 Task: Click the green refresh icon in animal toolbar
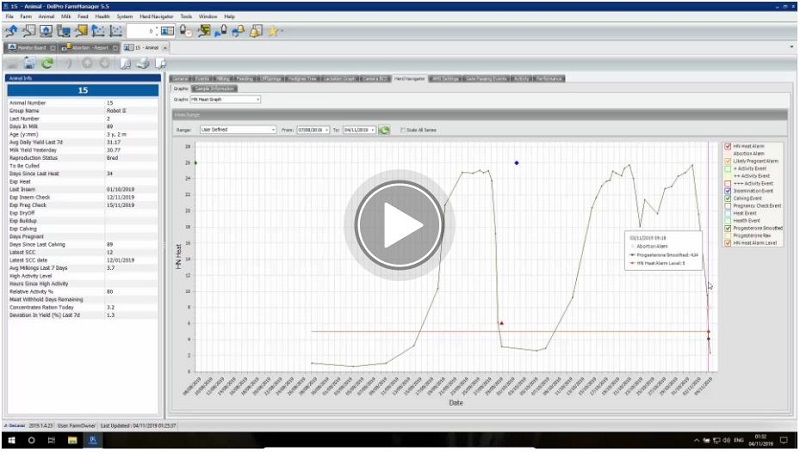(47, 63)
